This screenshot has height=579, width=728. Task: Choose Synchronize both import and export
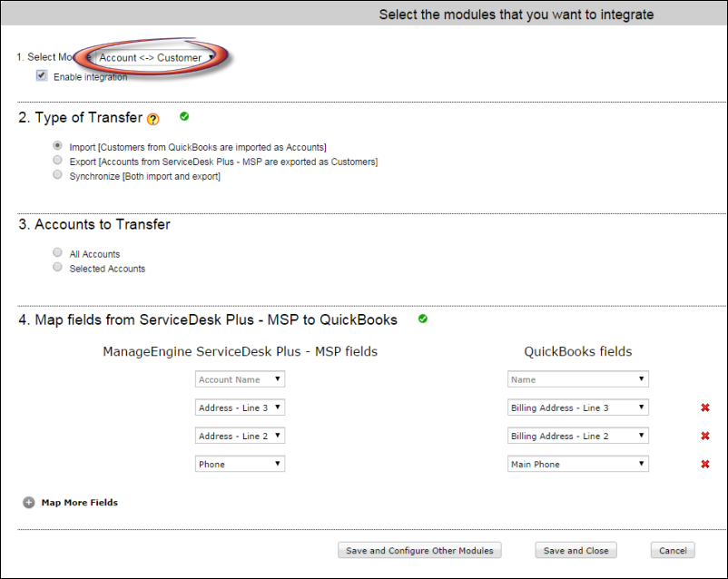[57, 174]
